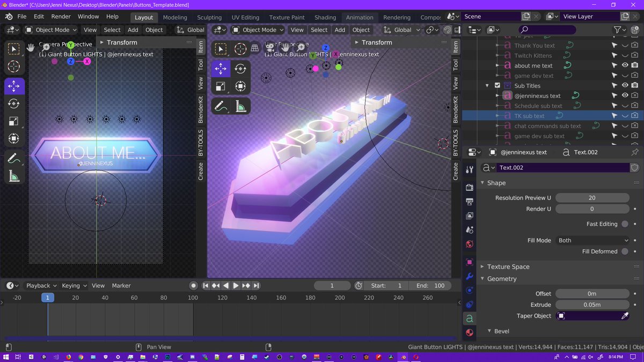Collapse the Bevel subpanel
The height and width of the screenshot is (362, 644).
[x=489, y=331]
